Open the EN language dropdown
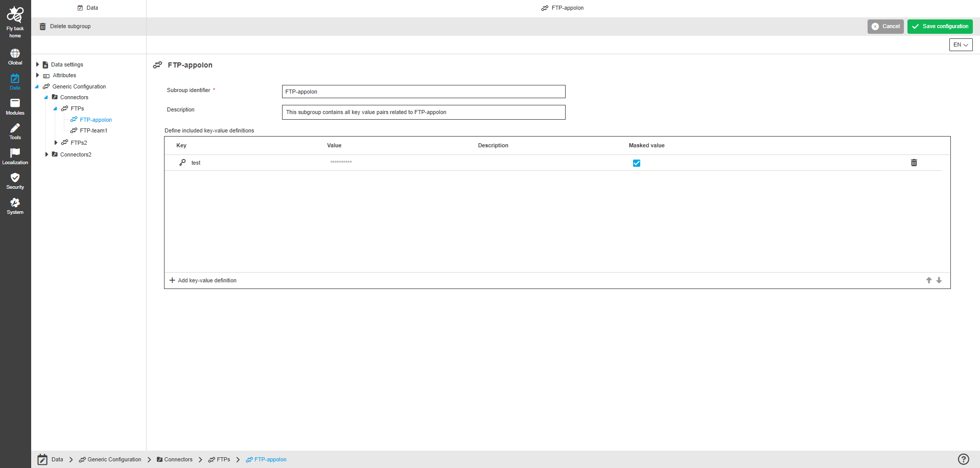Image resolution: width=980 pixels, height=468 pixels. [961, 45]
